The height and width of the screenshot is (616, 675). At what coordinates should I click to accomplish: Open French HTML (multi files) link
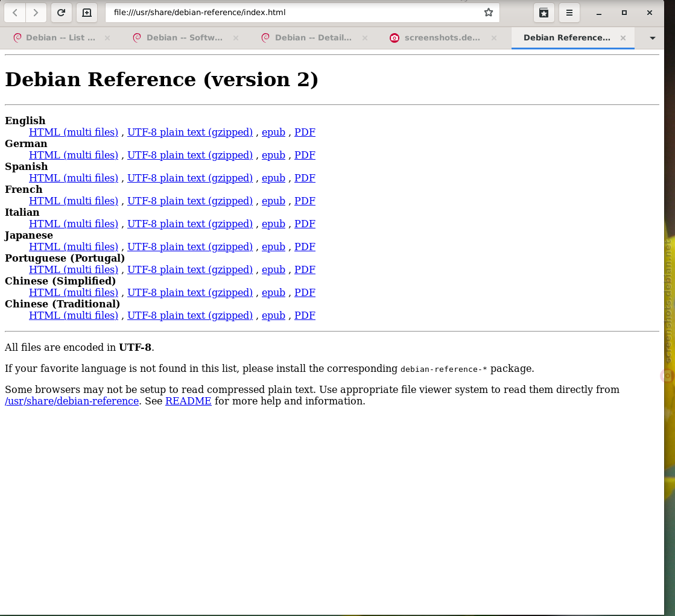point(74,201)
